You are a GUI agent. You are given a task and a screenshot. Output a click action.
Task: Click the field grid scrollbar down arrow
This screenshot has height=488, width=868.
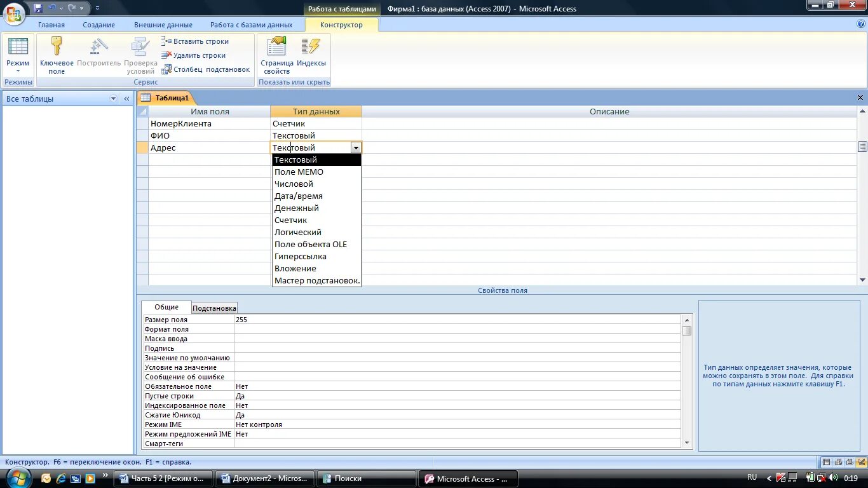click(x=862, y=280)
